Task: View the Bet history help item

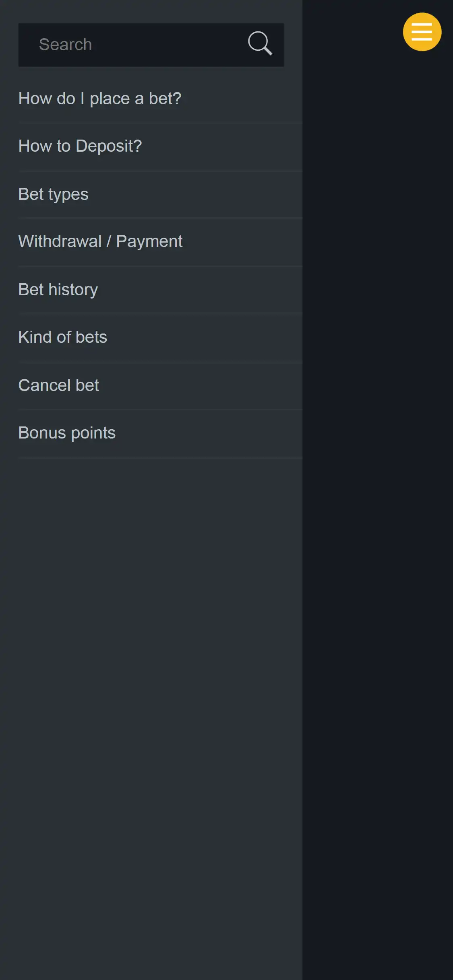Action: pos(58,290)
